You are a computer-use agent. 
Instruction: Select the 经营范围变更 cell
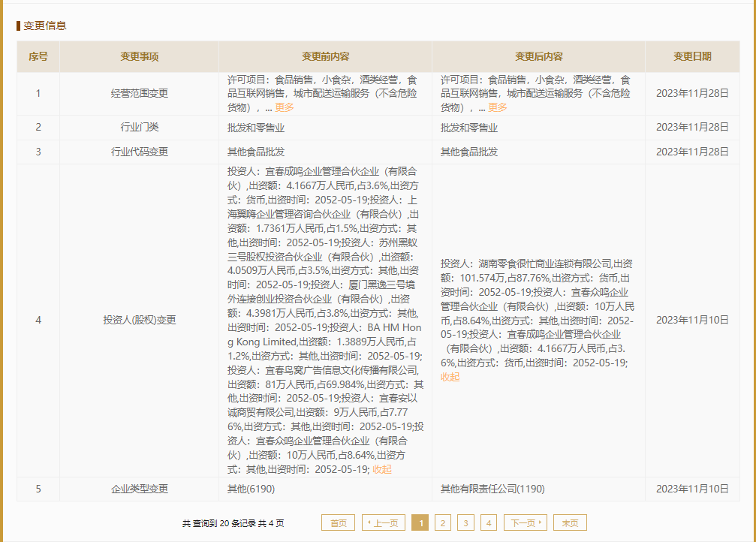[140, 94]
